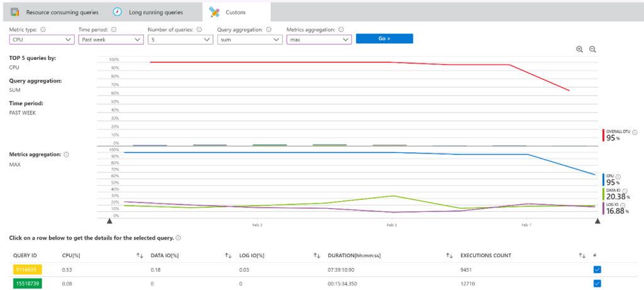Click info icon next to Number of queries
The image size is (644, 290).
pos(199,30)
